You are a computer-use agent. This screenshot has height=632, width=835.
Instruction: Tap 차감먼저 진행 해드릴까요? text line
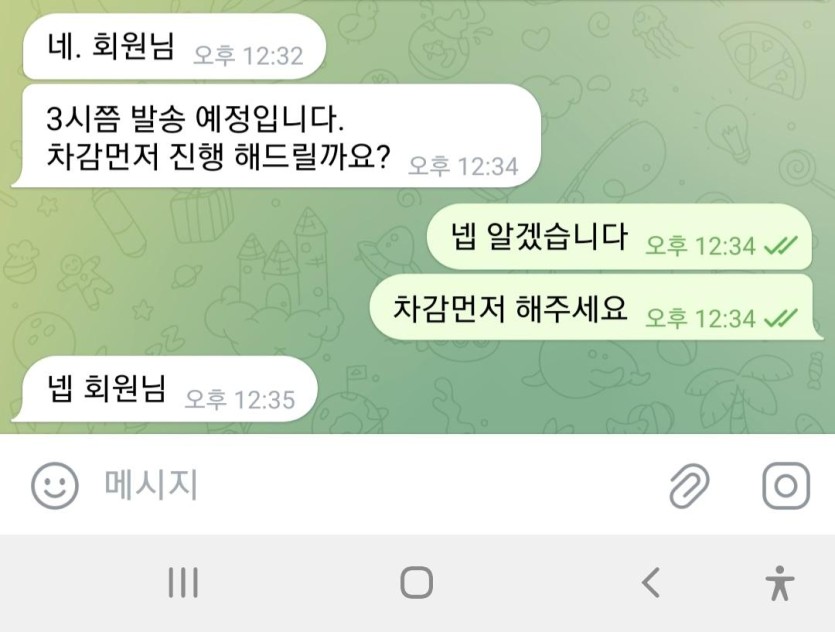click(x=218, y=158)
